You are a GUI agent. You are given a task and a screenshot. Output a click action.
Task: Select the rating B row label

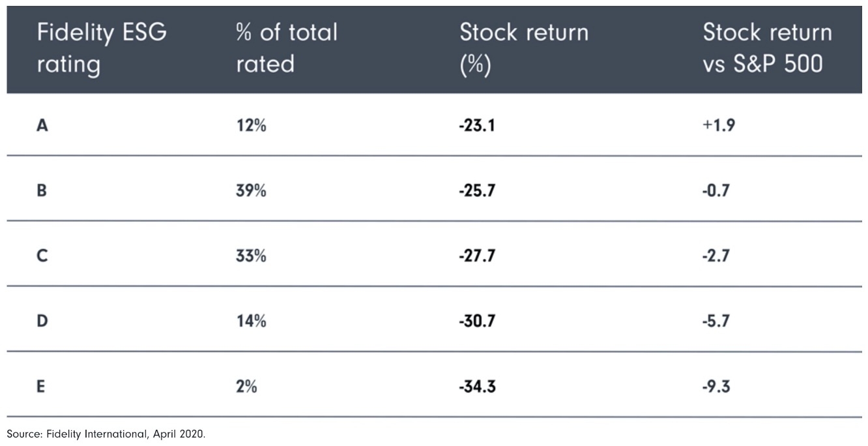point(40,191)
